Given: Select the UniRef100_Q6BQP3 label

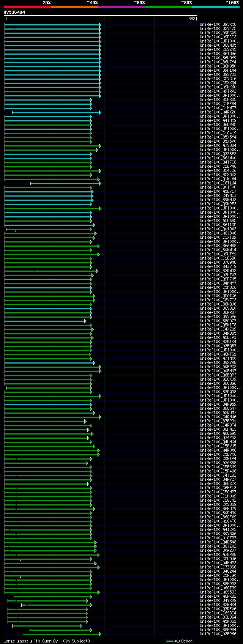Looking at the screenshot, I should coord(218,375).
